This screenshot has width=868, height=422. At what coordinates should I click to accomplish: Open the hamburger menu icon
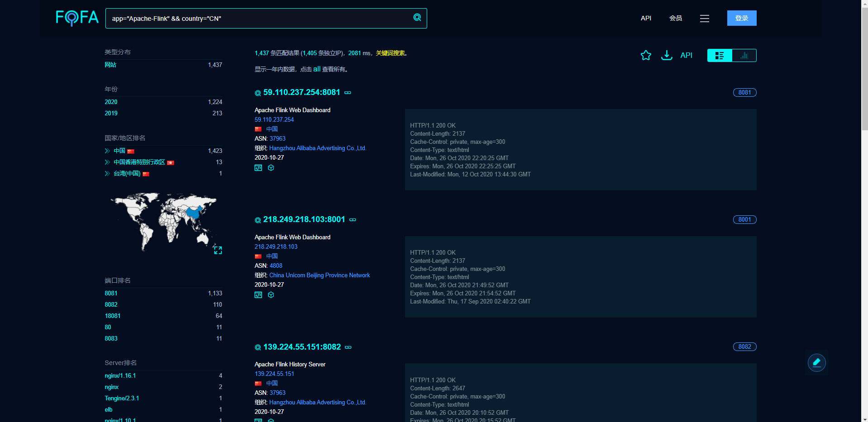click(x=704, y=19)
